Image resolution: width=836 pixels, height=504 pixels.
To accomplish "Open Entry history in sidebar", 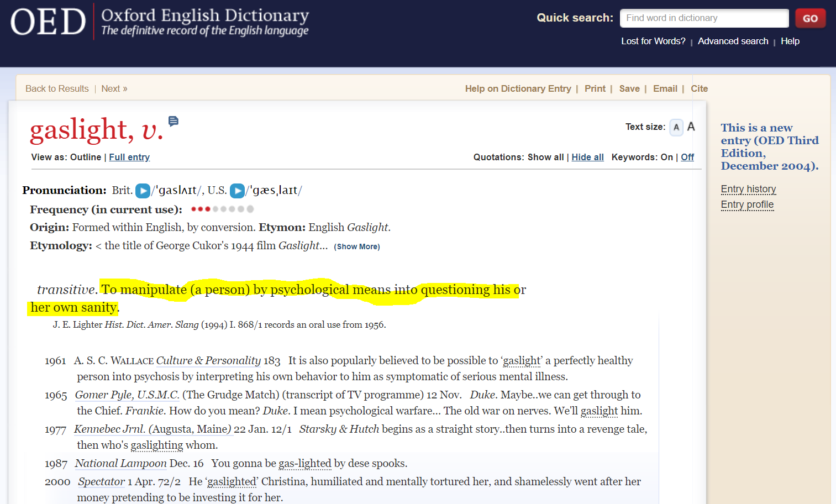I will (x=748, y=189).
